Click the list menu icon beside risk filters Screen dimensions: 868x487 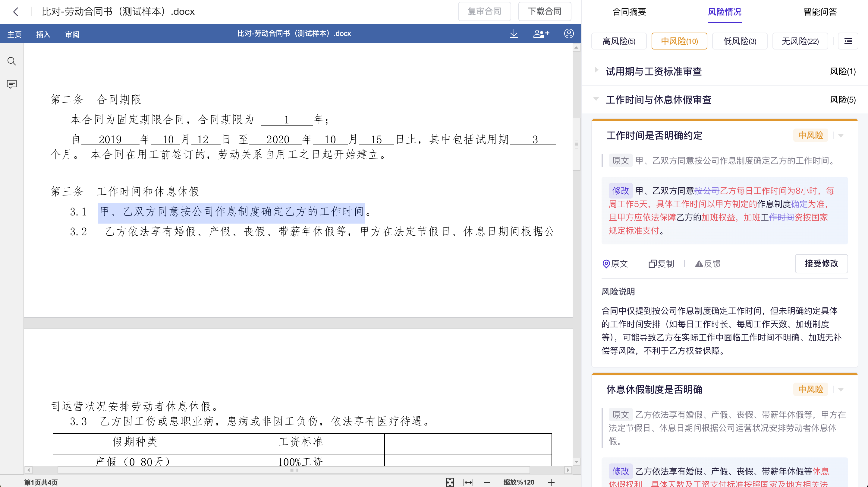[x=848, y=41]
